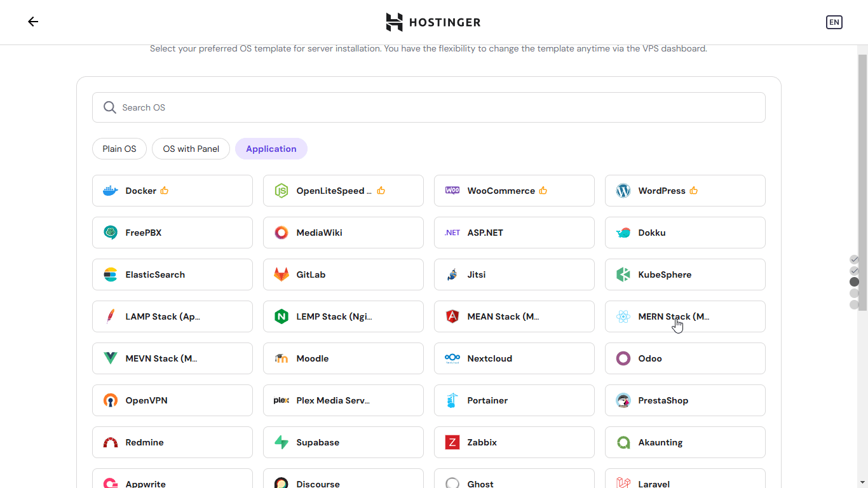The image size is (868, 488).
Task: Click the GitLab fox icon
Action: point(281,274)
